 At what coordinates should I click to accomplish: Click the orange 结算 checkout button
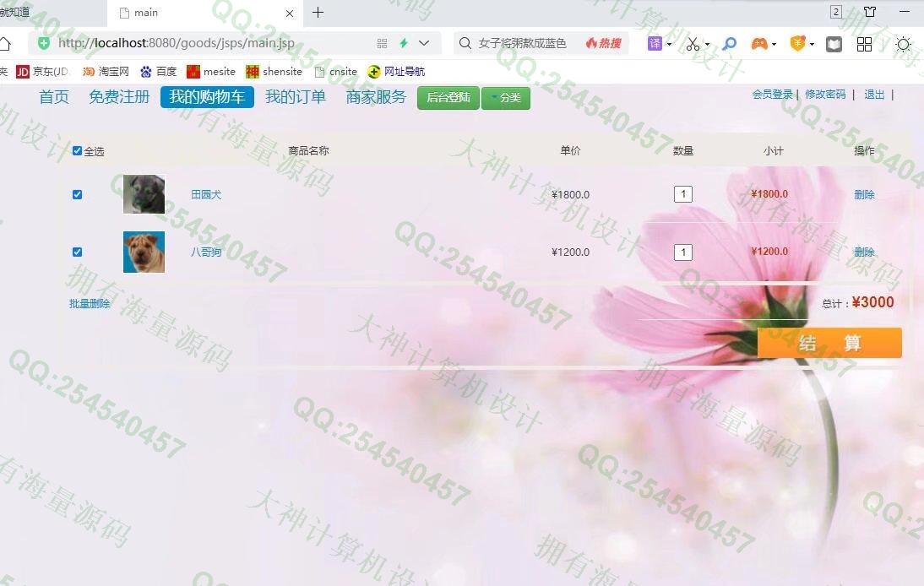829,343
